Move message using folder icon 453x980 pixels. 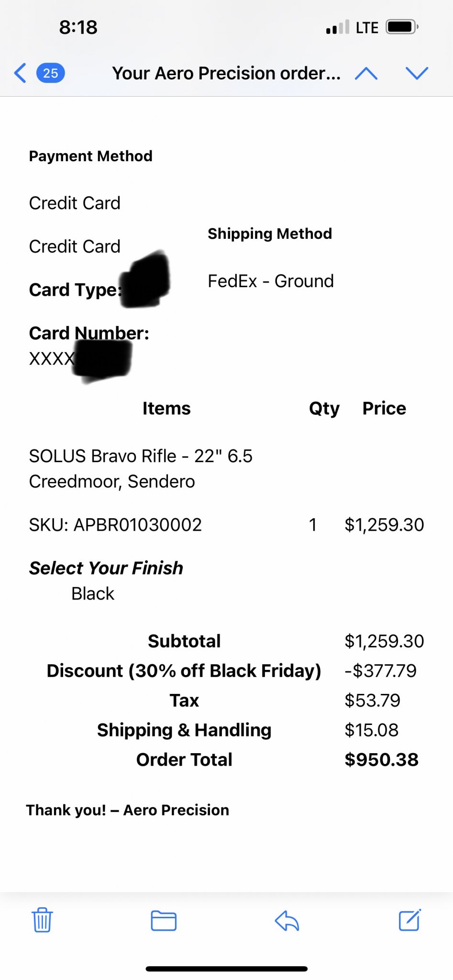tap(164, 921)
